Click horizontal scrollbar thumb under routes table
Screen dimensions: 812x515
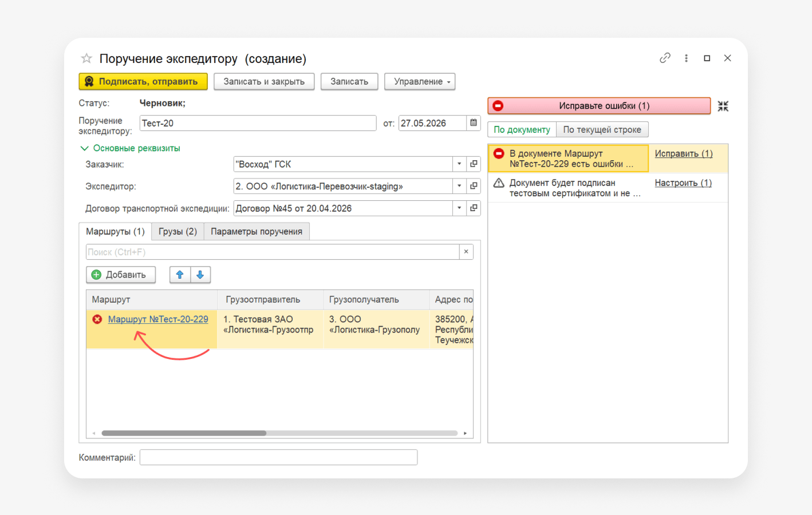click(184, 433)
